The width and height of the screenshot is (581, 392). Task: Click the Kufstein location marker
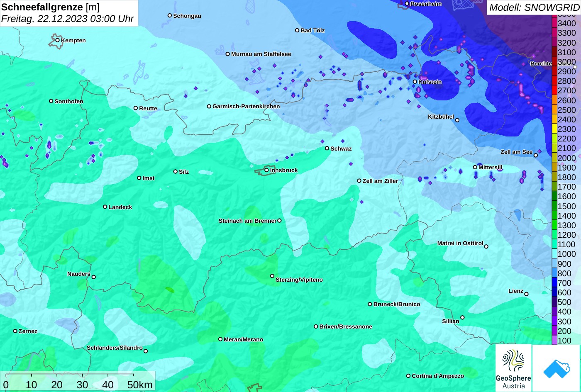(415, 82)
